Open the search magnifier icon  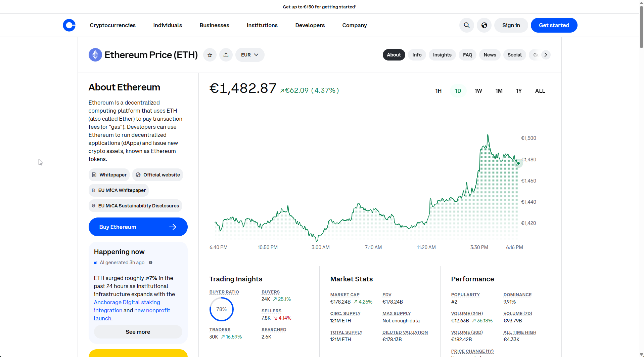(x=467, y=25)
